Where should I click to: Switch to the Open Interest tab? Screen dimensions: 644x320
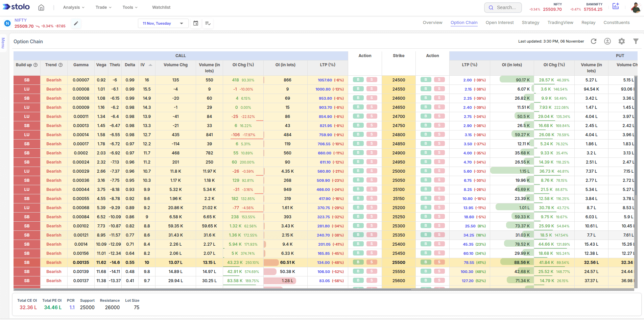click(499, 23)
